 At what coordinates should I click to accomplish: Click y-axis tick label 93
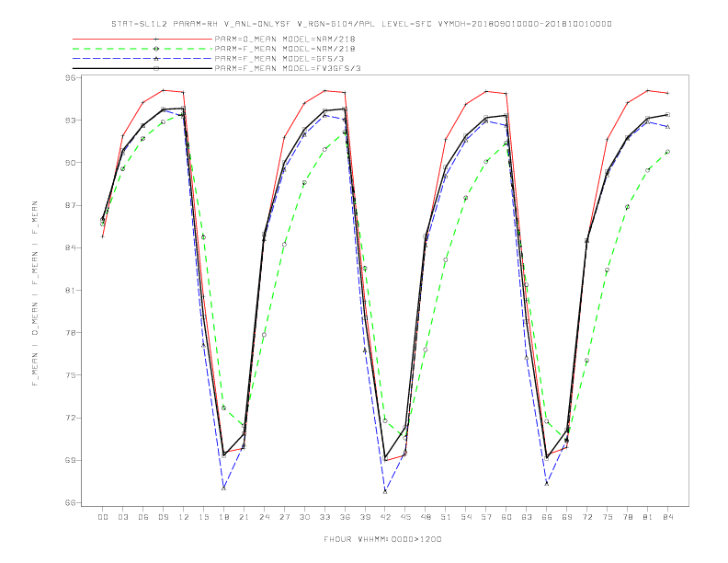pyautogui.click(x=70, y=121)
